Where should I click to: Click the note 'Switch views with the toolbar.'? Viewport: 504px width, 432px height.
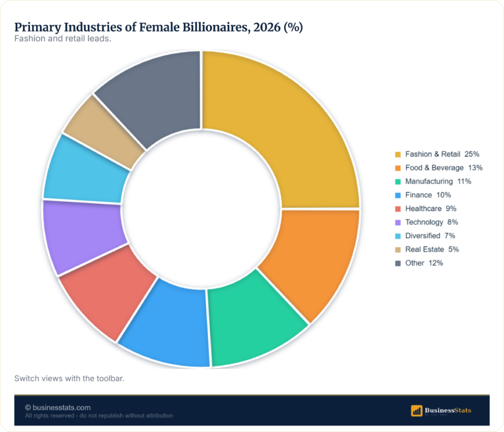69,378
